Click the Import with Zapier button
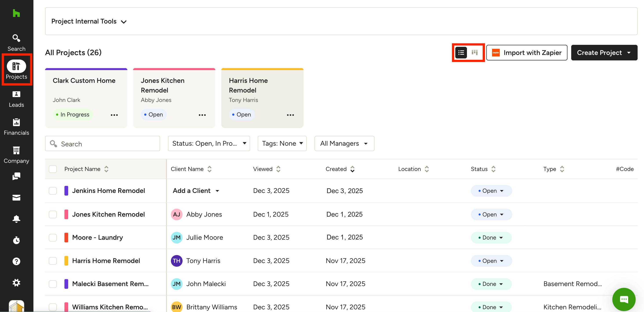644x312 pixels. pos(527,53)
